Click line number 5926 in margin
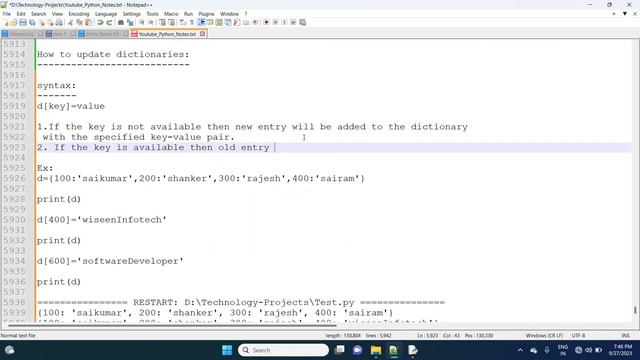640x360 pixels. pos(14,178)
